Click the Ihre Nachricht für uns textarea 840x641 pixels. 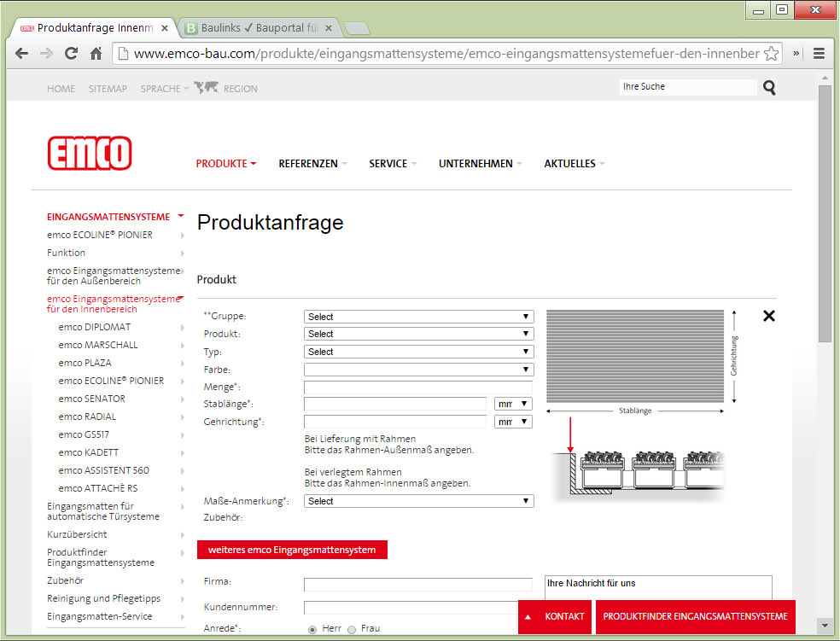coord(658,588)
